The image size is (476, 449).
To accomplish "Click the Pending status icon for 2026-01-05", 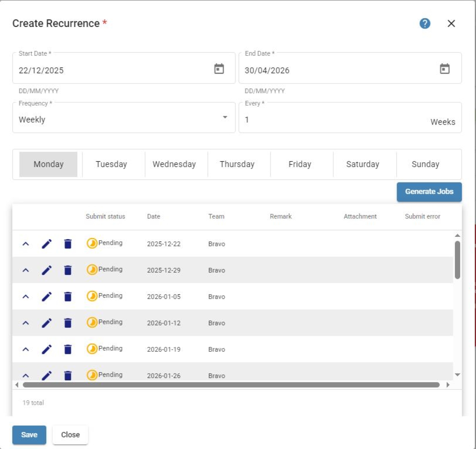I will click(x=92, y=296).
